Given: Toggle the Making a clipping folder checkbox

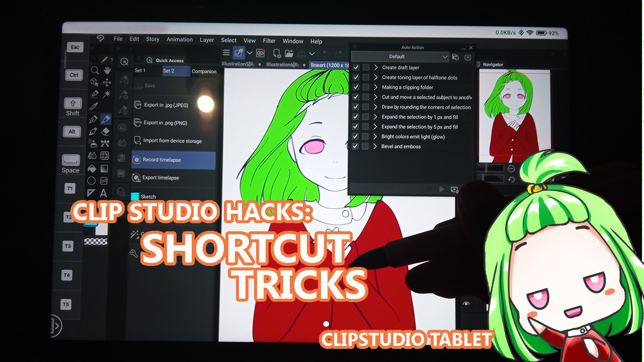Looking at the screenshot, I should point(355,87).
